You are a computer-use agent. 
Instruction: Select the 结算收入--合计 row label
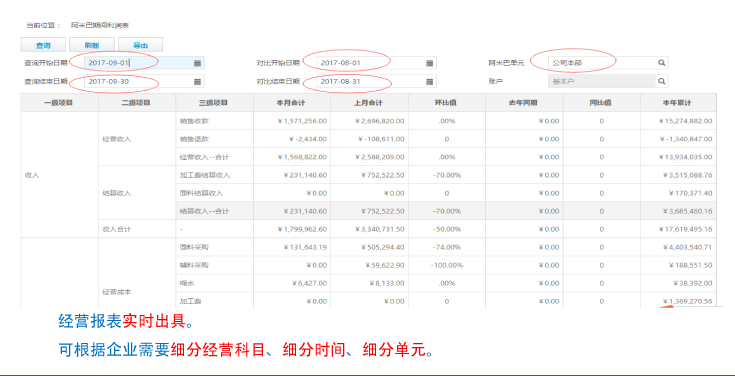[204, 211]
